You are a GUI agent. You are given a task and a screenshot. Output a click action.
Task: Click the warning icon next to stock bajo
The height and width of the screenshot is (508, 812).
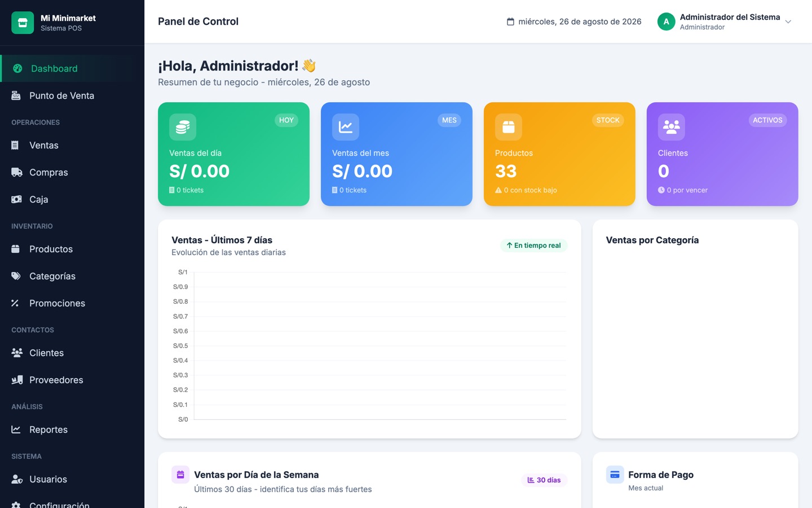tap(498, 190)
